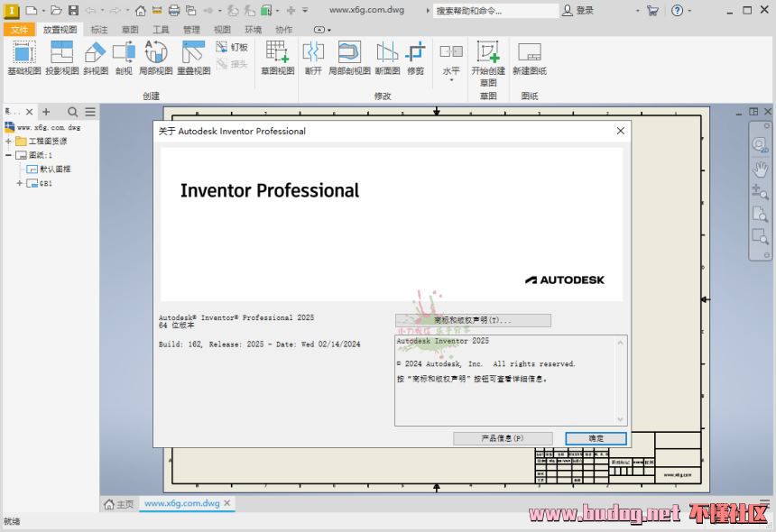Click the full navigation wheel icon
Screen dimensions: 776x532
[x=760, y=144]
